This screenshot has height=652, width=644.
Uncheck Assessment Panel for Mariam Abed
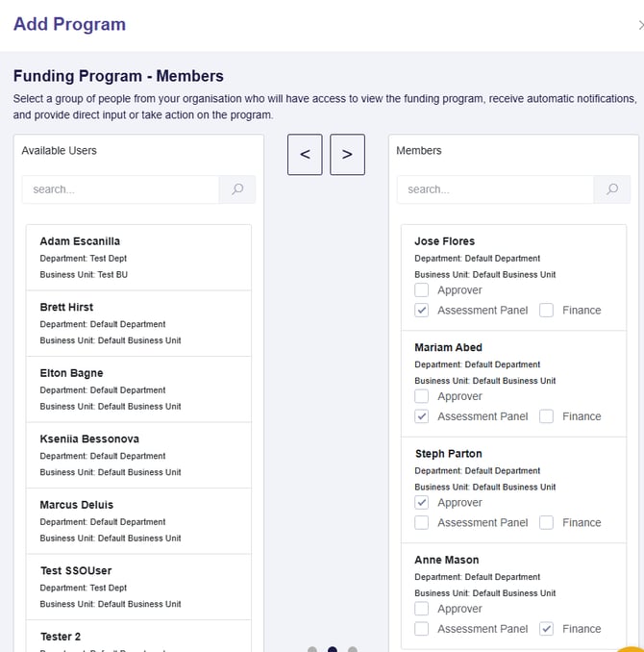(422, 416)
